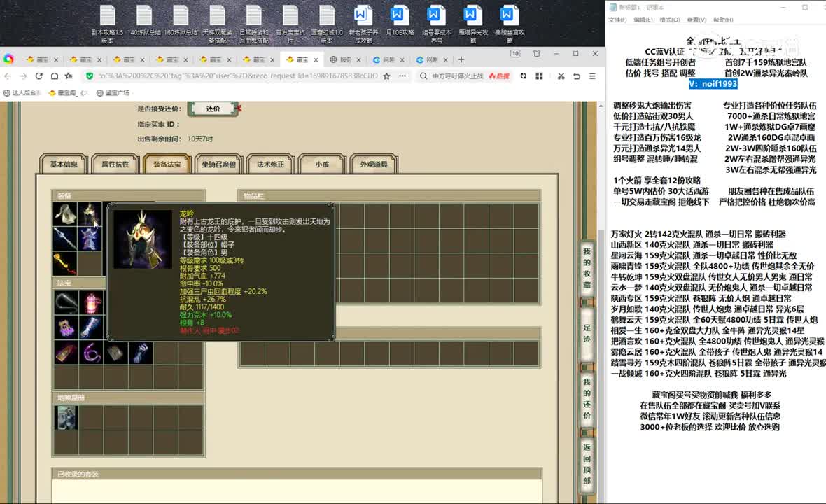The width and height of the screenshot is (826, 504).
Task: Click the browser back arrow
Action: tap(8, 76)
